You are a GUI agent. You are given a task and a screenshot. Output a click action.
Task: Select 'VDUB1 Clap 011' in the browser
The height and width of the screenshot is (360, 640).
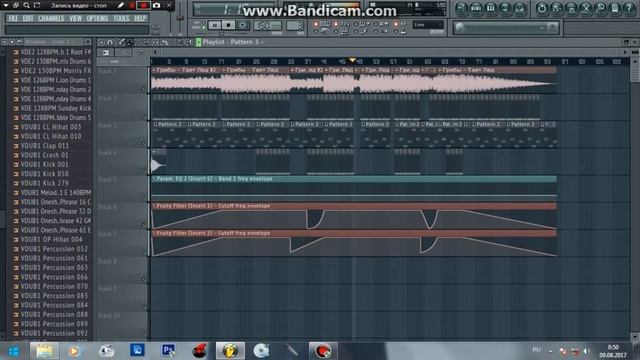[x=45, y=146]
